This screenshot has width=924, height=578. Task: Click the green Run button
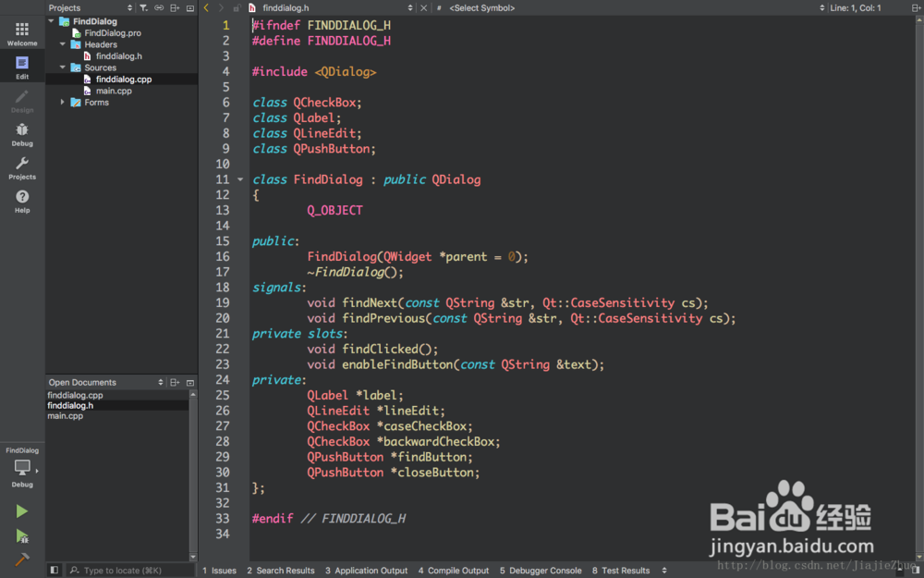pos(22,510)
